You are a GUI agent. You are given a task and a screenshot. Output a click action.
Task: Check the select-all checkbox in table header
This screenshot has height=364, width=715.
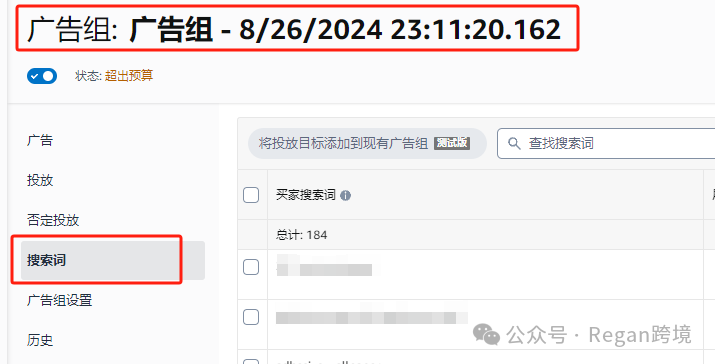pos(251,195)
